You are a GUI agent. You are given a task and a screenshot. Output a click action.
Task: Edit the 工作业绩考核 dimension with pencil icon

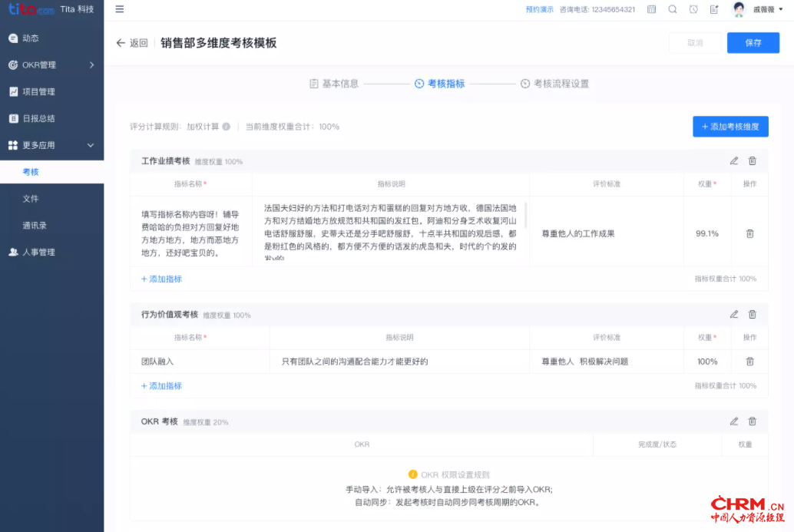click(x=734, y=160)
